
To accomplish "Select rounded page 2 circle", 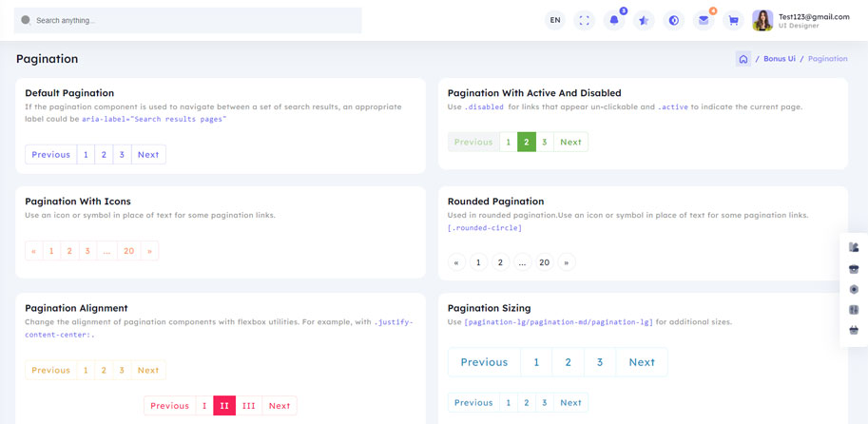I will pos(500,262).
